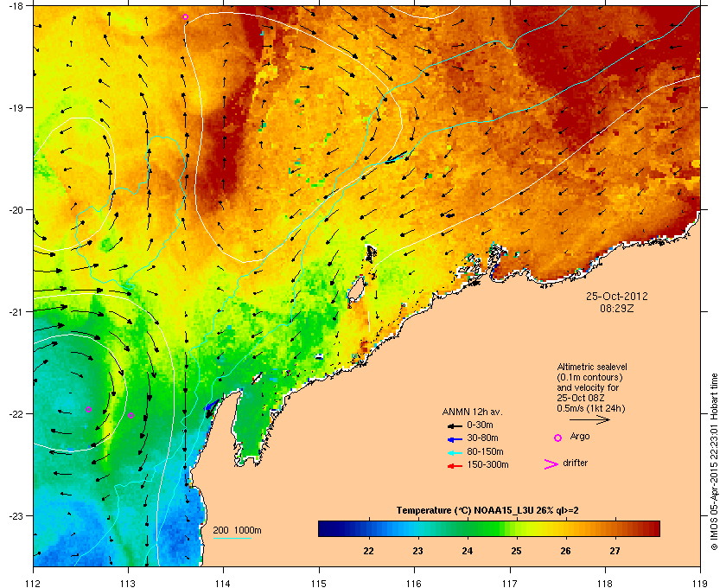The height and width of the screenshot is (588, 726).
Task: Click the '150-300m' depth label
Action: click(487, 464)
